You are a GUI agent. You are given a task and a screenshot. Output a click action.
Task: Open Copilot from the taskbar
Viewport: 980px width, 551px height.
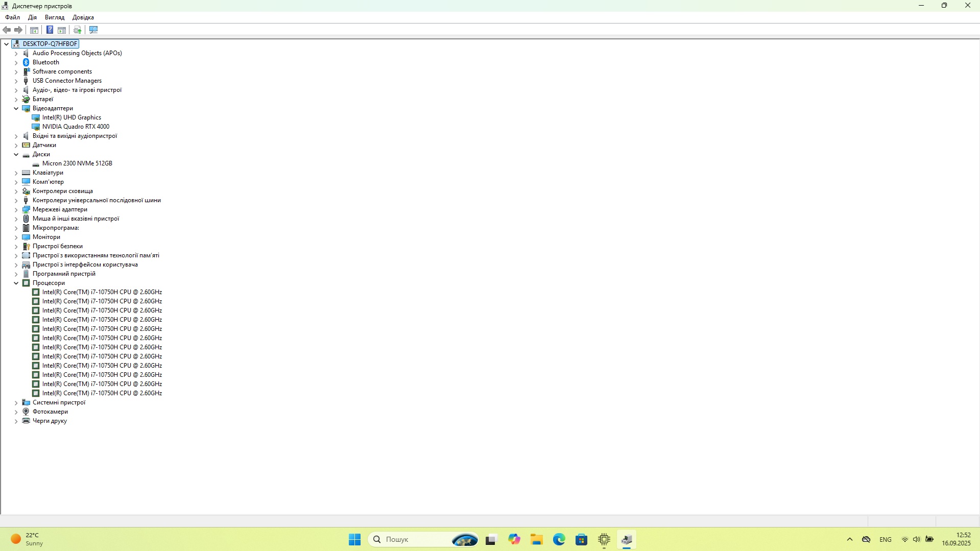click(x=514, y=539)
